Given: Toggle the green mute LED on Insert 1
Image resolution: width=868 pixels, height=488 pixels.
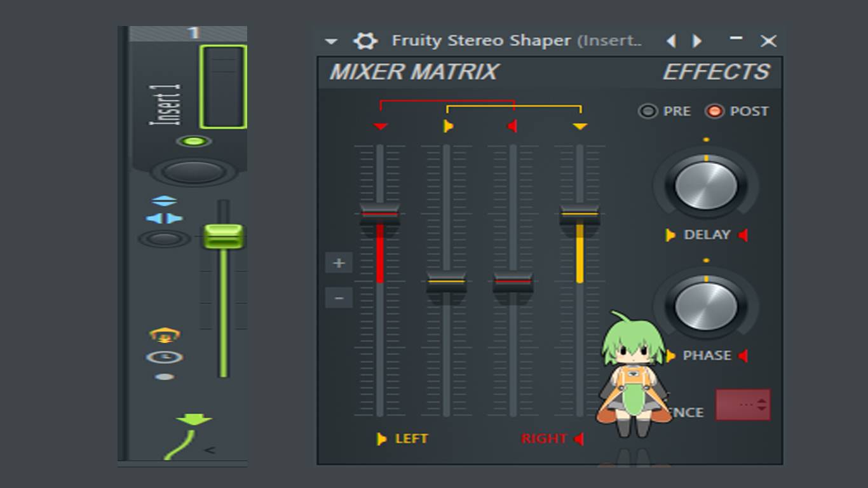Looking at the screenshot, I should click(194, 141).
